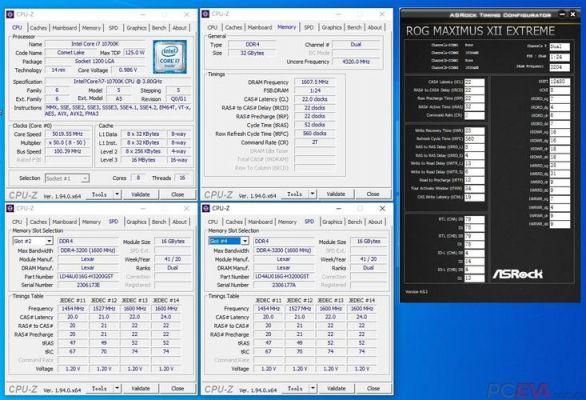Image resolution: width=586 pixels, height=400 pixels.
Task: Expand the Tools arrow in the Slot #2 window
Action: pyautogui.click(x=117, y=388)
